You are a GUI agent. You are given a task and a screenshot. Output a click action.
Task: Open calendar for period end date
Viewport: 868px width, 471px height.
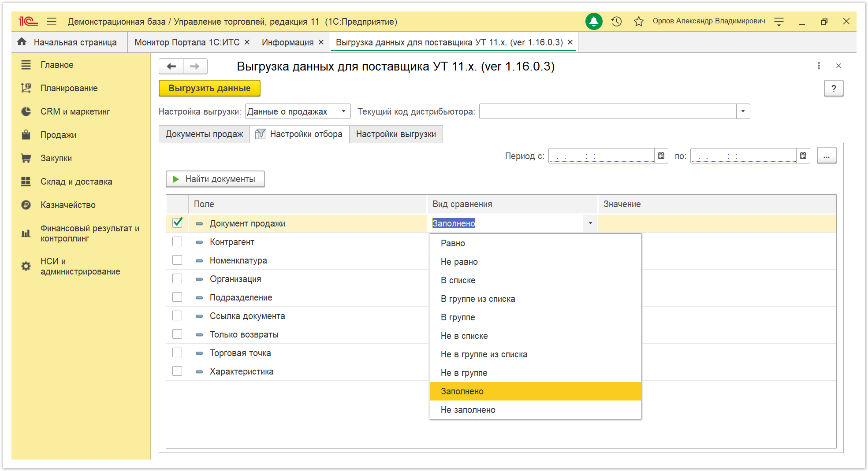point(803,156)
